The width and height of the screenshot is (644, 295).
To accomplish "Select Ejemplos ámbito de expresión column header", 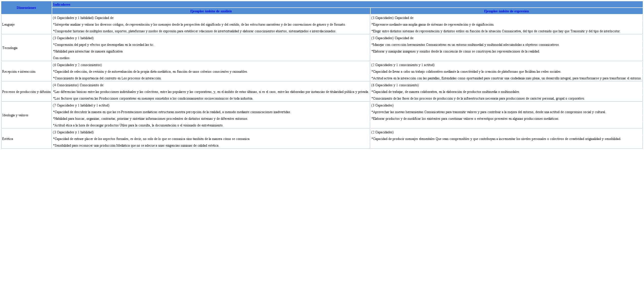I will coord(506,11).
